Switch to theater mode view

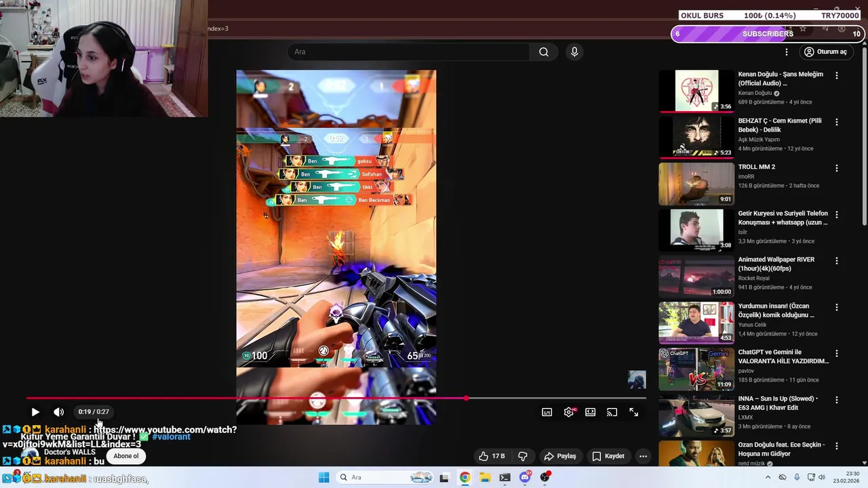tap(591, 412)
